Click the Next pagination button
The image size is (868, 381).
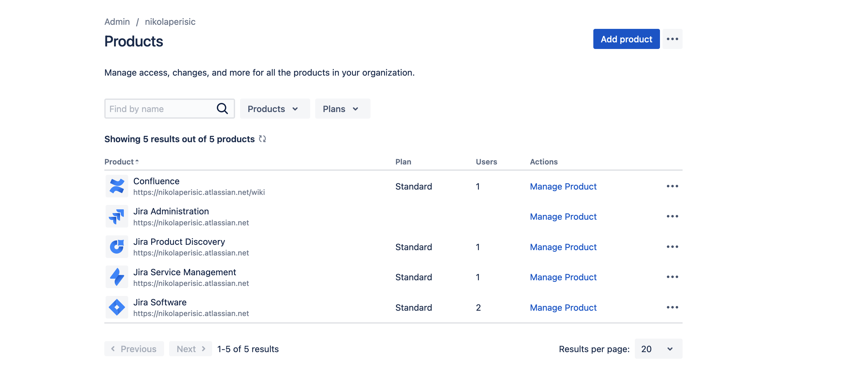[x=190, y=349]
